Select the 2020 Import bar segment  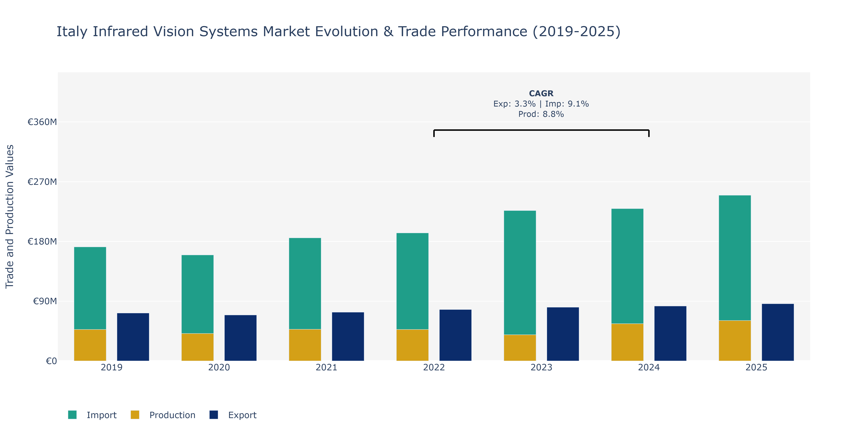point(197,294)
